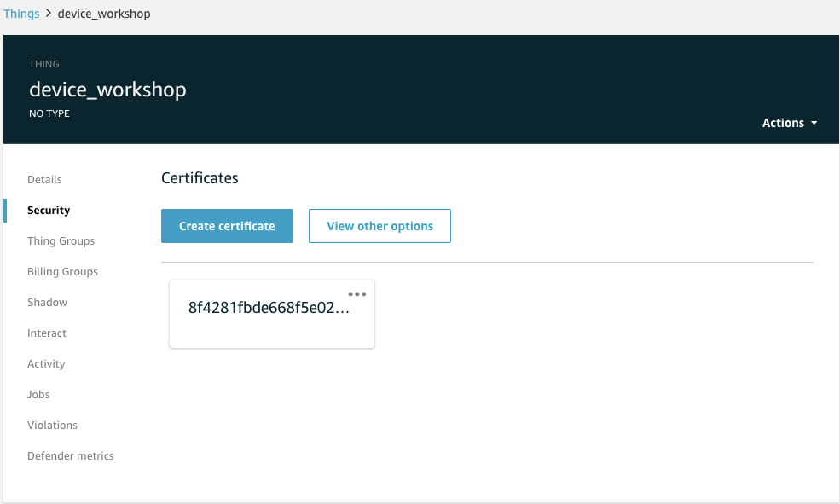
Task: Open the Defender metrics section
Action: tap(71, 455)
